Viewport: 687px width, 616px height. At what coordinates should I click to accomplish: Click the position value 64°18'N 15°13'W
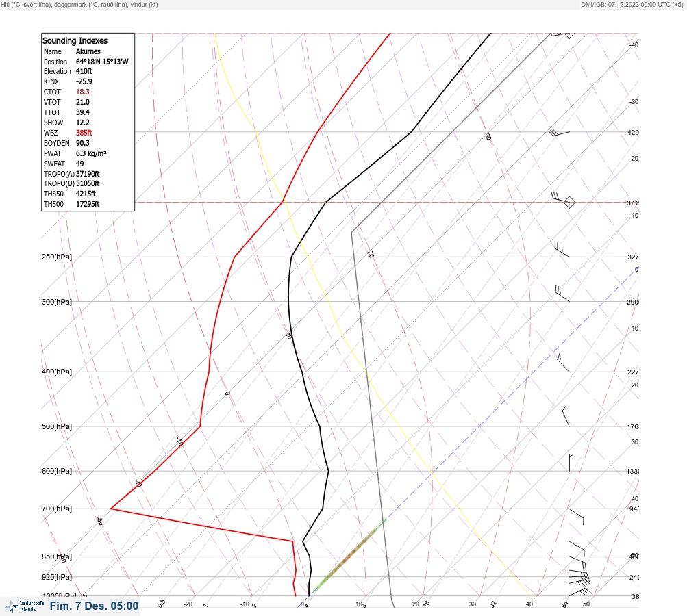pyautogui.click(x=102, y=62)
